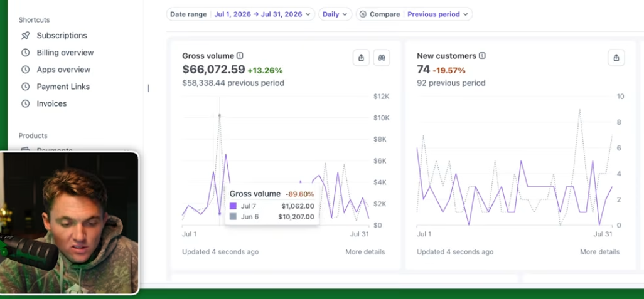This screenshot has width=644, height=299.
Task: Change the Daily granularity dropdown
Action: pyautogui.click(x=335, y=14)
